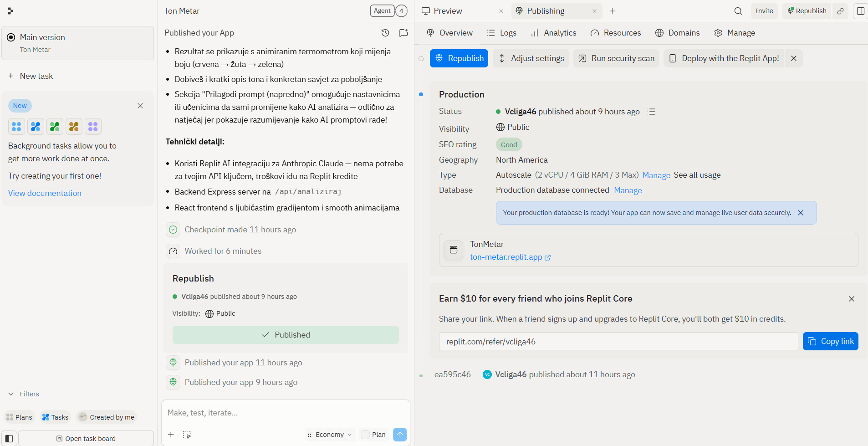Dismiss the Deploy with Replit App prompt

point(794,58)
